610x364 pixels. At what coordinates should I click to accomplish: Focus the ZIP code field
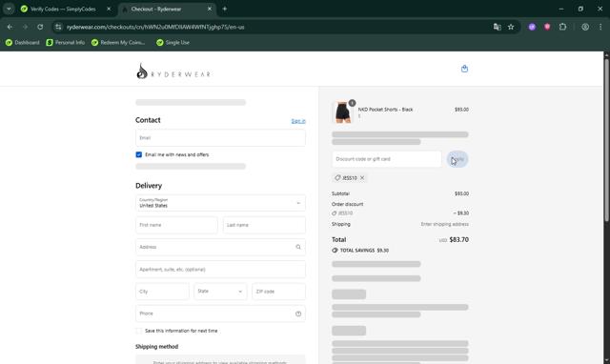coord(278,292)
